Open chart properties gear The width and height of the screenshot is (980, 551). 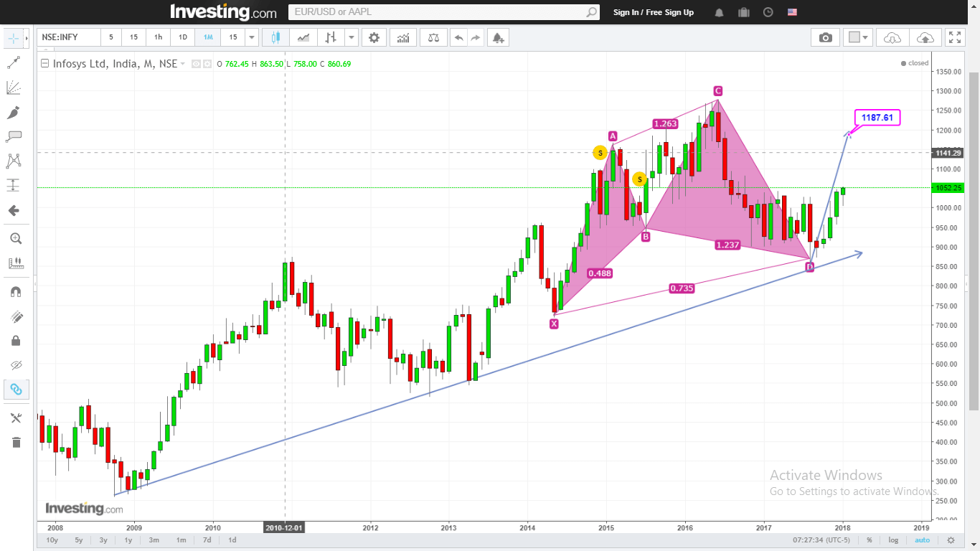[x=374, y=37]
